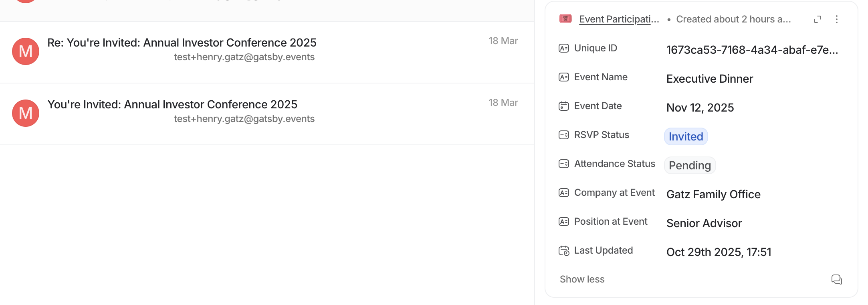
Task: Open comments via the chat bubble icon
Action: [837, 279]
